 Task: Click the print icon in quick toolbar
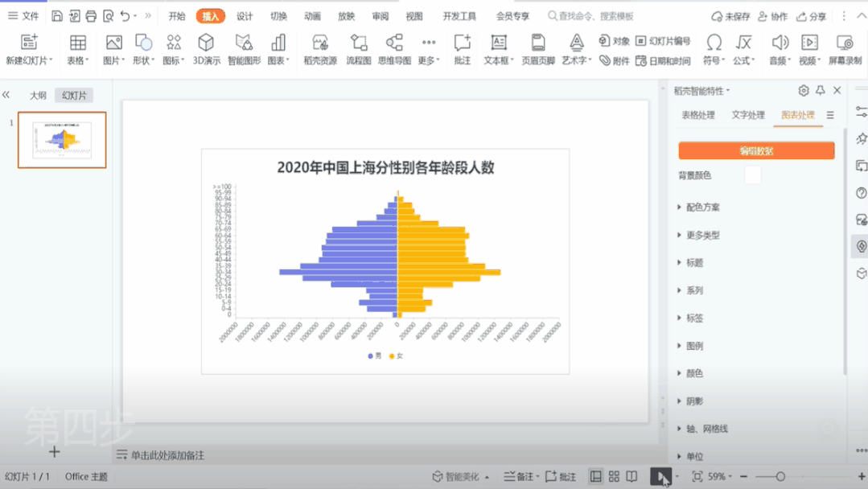coord(91,16)
